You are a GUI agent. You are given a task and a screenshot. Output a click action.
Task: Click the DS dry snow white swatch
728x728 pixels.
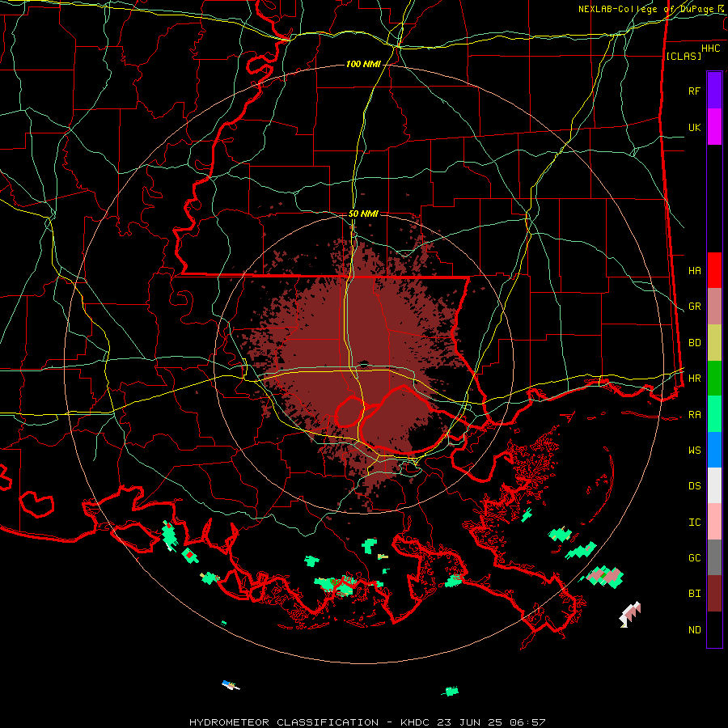pyautogui.click(x=714, y=485)
